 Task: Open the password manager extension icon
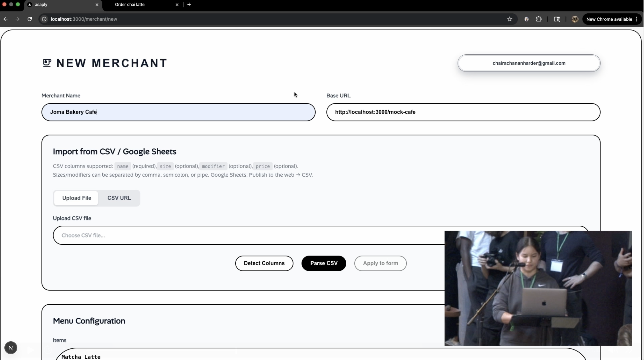[x=527, y=19]
